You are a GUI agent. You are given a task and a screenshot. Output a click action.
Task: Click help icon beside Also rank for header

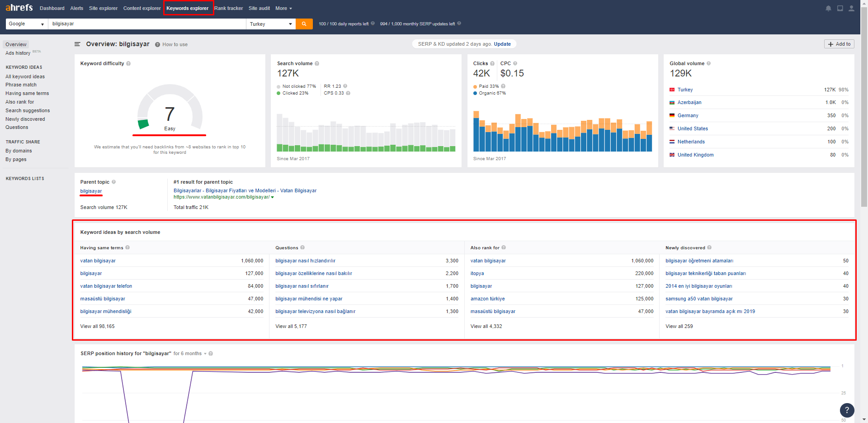point(504,247)
